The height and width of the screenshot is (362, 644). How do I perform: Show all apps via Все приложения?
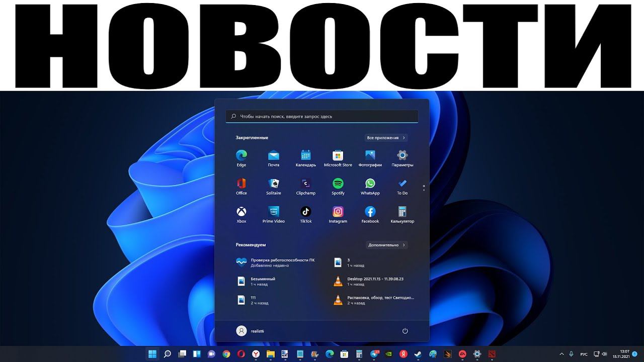tap(386, 138)
